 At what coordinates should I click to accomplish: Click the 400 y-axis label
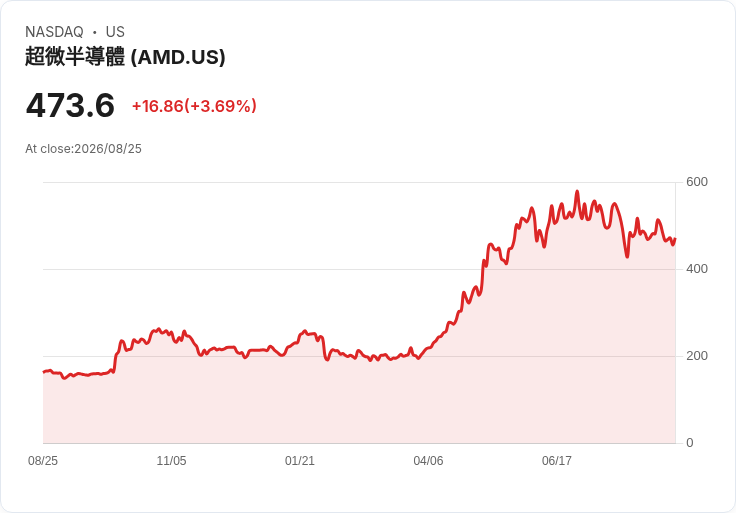(697, 269)
